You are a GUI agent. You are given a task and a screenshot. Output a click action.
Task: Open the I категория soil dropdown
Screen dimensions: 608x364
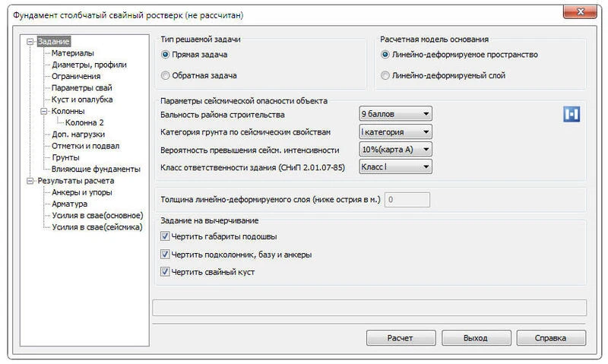[395, 131]
